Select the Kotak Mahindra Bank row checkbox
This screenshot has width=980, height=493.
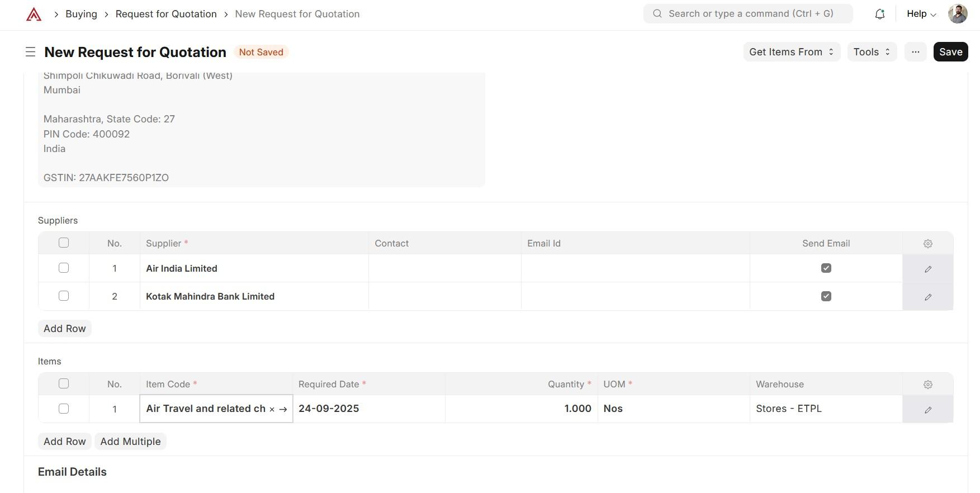(64, 296)
